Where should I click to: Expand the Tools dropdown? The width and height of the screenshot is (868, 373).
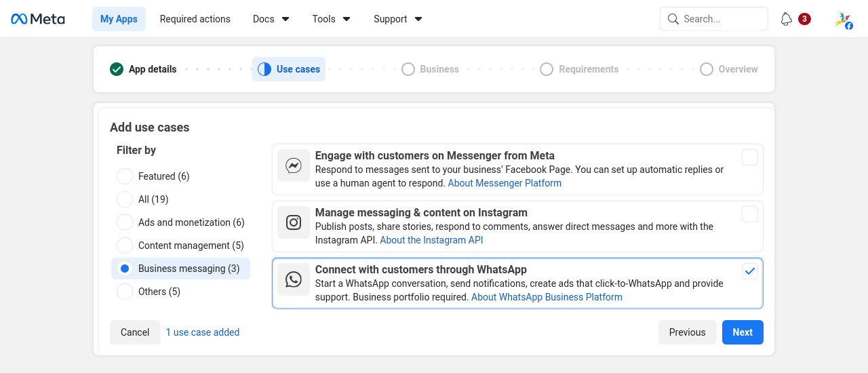pyautogui.click(x=332, y=19)
